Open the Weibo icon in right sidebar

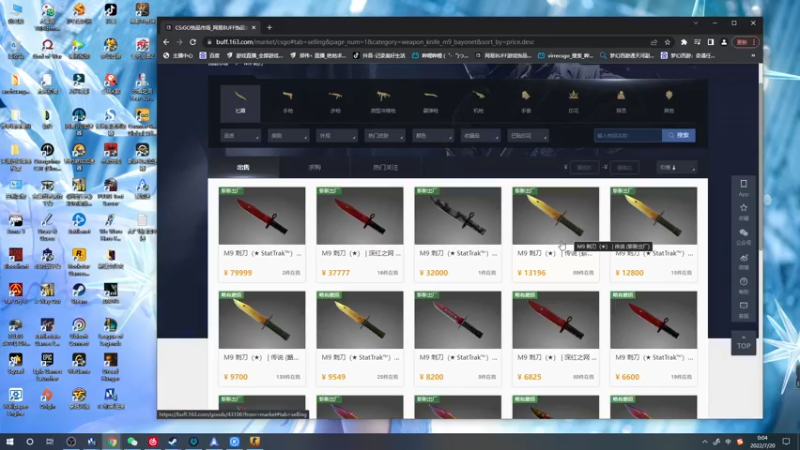(743, 261)
